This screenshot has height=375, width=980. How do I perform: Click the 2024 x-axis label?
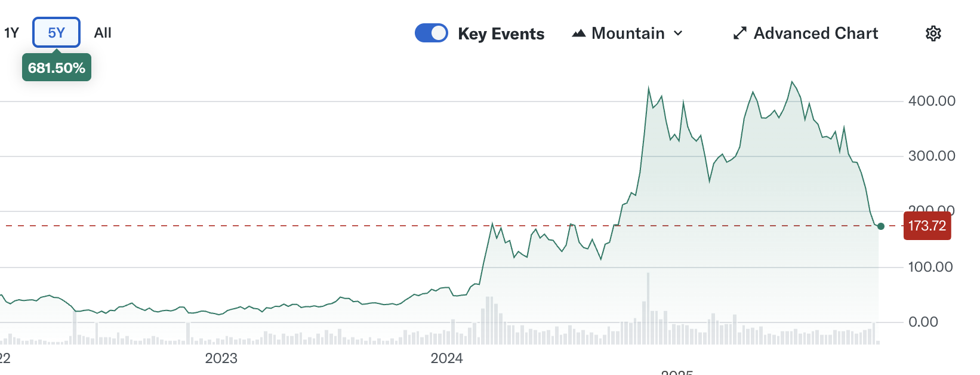[446, 358]
